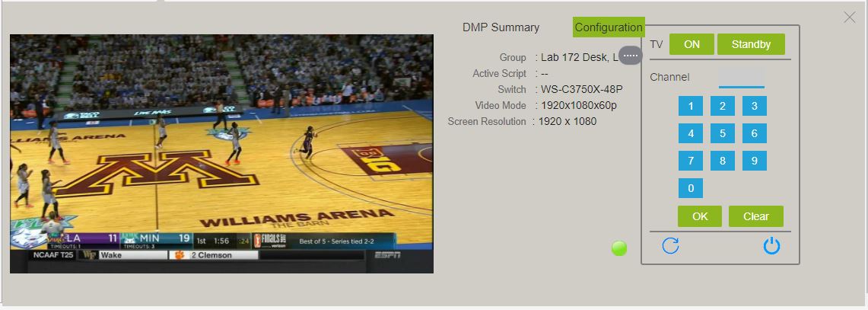This screenshot has width=868, height=310.
Task: Open the Configuration tab
Action: point(609,27)
